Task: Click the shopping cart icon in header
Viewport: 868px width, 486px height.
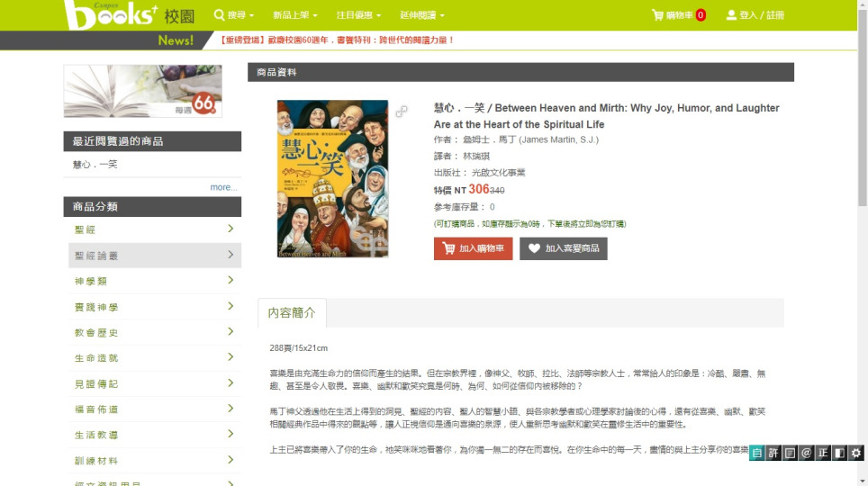Action: [x=657, y=15]
